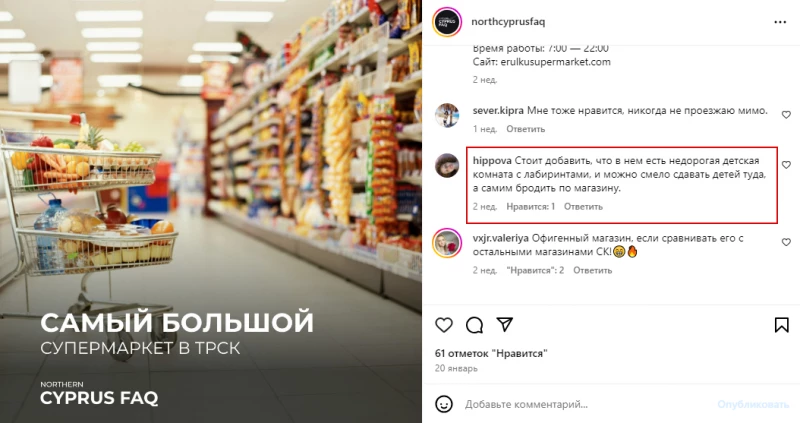Share the post via paper plane icon

point(505,325)
